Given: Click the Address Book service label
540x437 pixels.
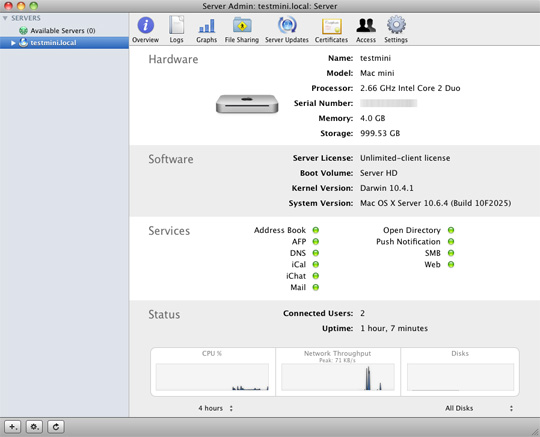Looking at the screenshot, I should pos(280,230).
